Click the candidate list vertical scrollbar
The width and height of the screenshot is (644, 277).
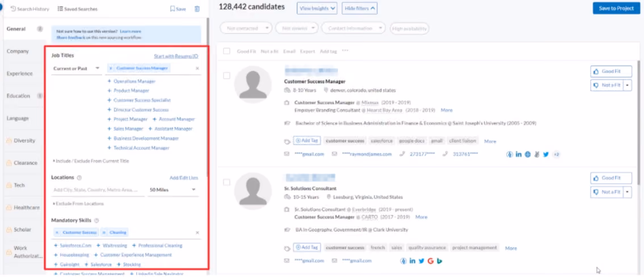(x=638, y=123)
